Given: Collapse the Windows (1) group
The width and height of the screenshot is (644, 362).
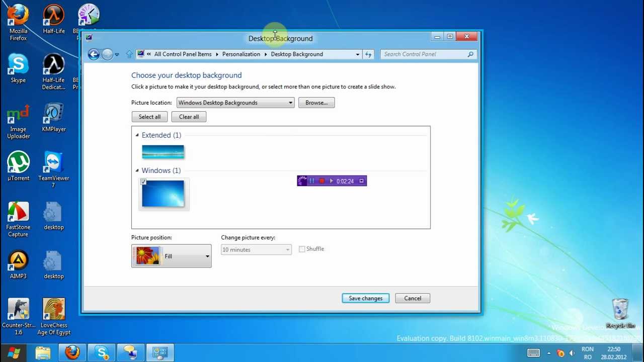Looking at the screenshot, I should tap(137, 170).
